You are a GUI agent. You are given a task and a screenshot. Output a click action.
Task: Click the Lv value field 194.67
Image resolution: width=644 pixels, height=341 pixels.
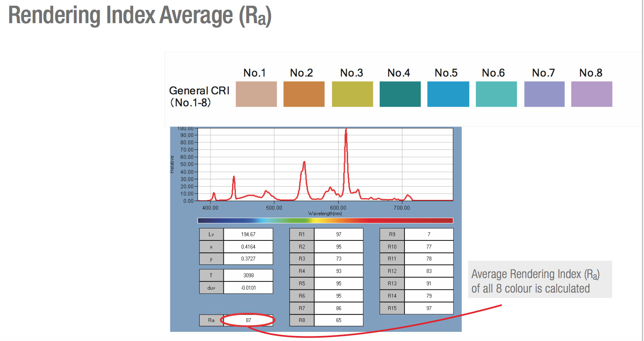(248, 234)
